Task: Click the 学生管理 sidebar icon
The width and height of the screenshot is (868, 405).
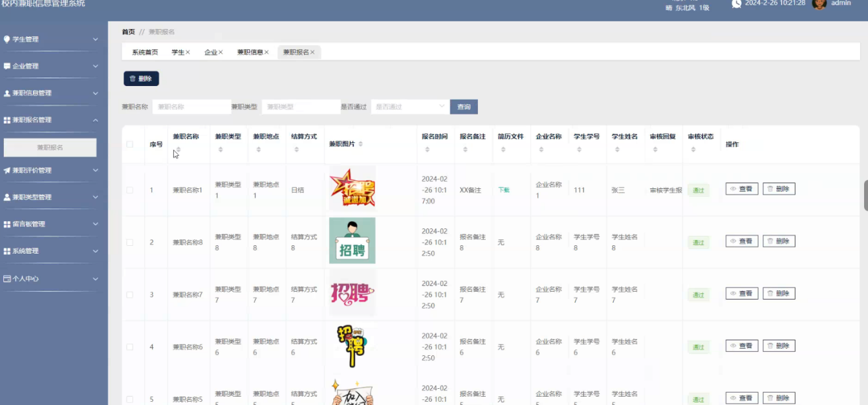Action: pos(7,39)
